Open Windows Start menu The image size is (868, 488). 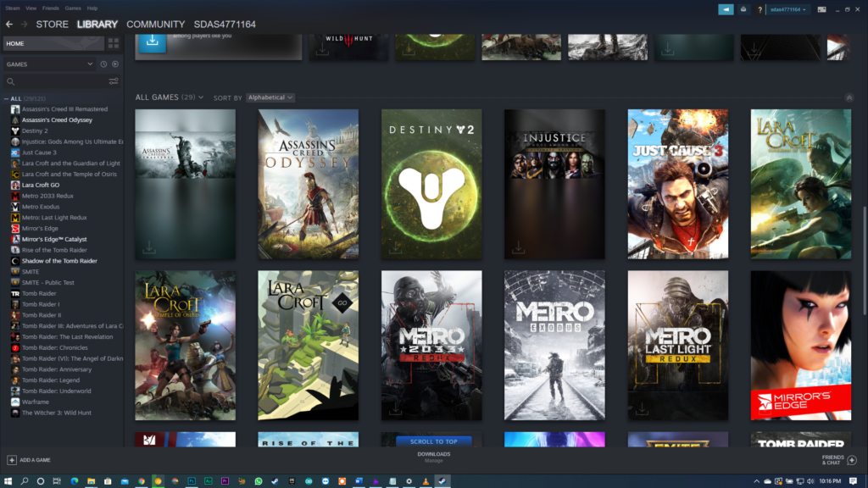pyautogui.click(x=8, y=481)
